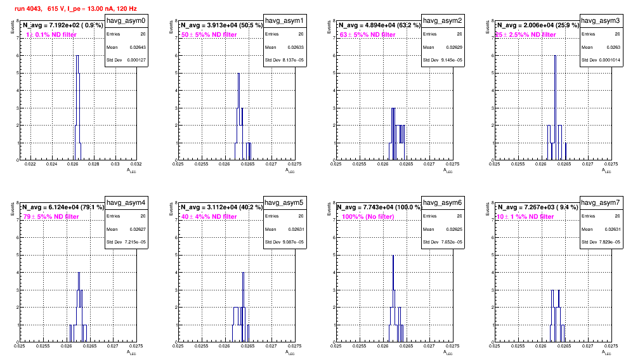Click Std Dev 8.137e-05 in havg_asym1 box
The width and height of the screenshot is (633, 364).
(285, 60)
